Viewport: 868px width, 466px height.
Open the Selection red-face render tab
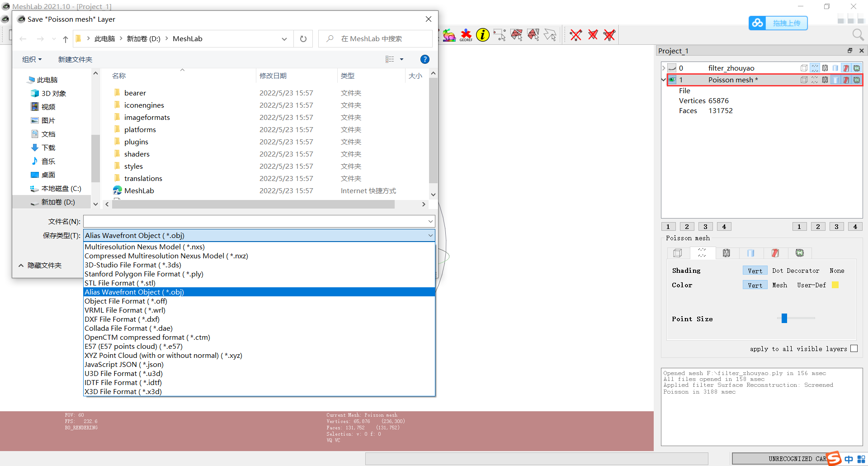click(x=775, y=253)
